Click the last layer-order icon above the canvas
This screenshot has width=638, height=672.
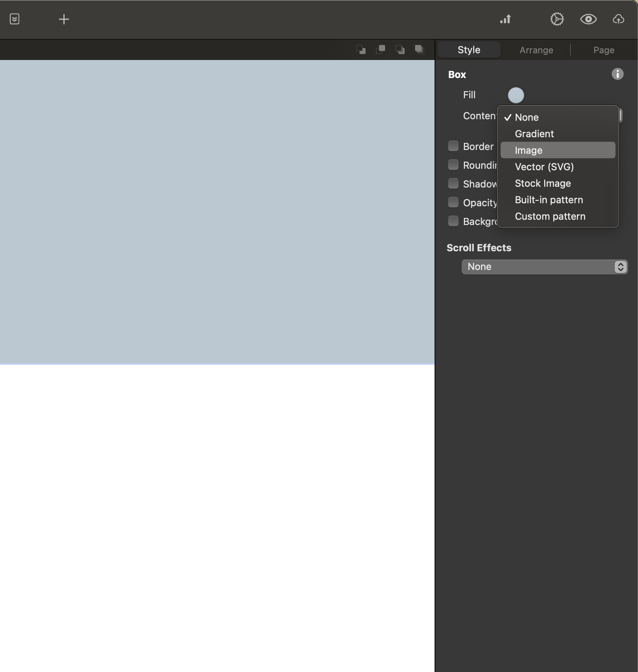[x=420, y=49]
